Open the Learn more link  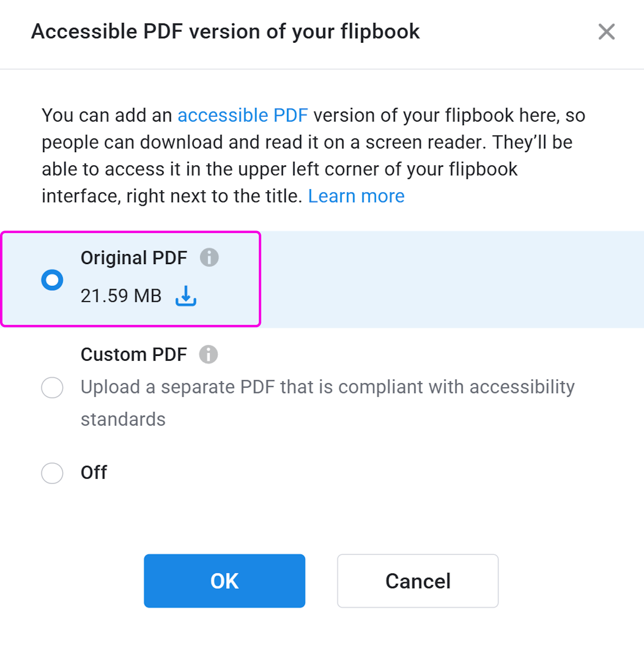[356, 196]
